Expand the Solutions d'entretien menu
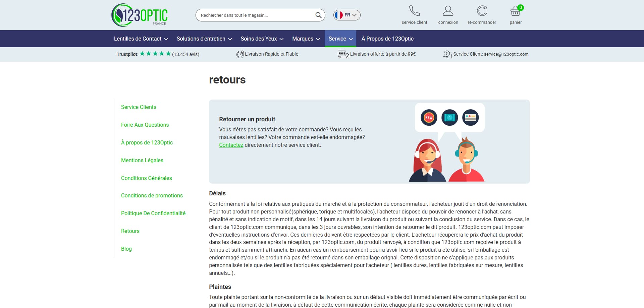The height and width of the screenshot is (308, 644). (x=204, y=39)
